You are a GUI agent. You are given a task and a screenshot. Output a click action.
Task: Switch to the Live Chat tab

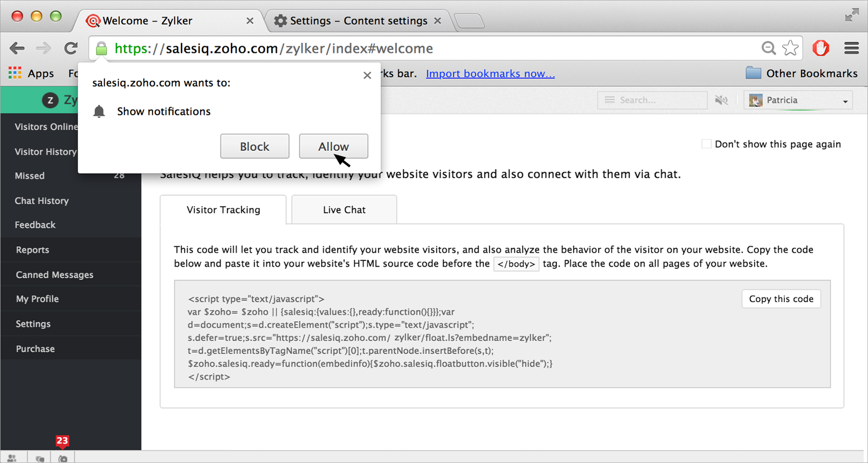click(x=344, y=210)
